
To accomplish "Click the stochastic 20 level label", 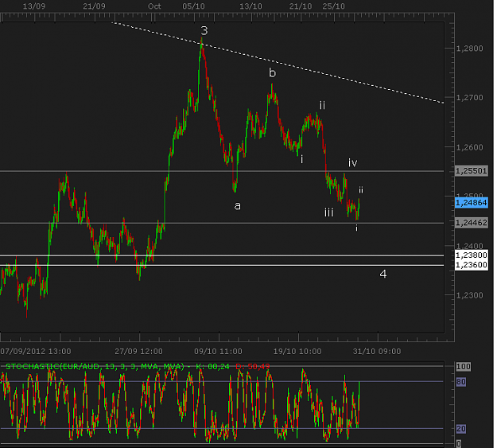I will click(461, 429).
